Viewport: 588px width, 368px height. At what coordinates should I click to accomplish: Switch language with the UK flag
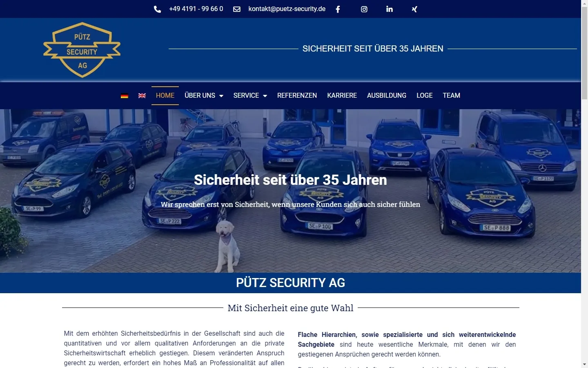pyautogui.click(x=142, y=96)
